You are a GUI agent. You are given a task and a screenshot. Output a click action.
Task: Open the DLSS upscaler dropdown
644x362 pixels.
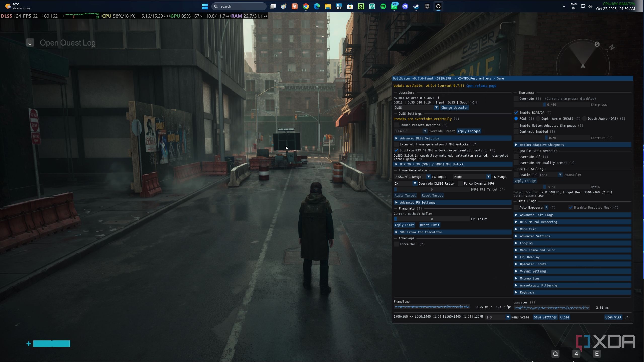point(416,108)
